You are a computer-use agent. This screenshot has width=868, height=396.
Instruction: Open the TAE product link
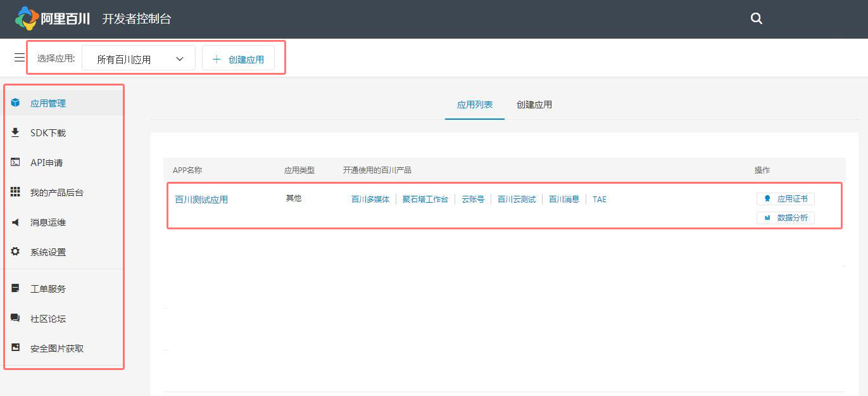tap(600, 200)
